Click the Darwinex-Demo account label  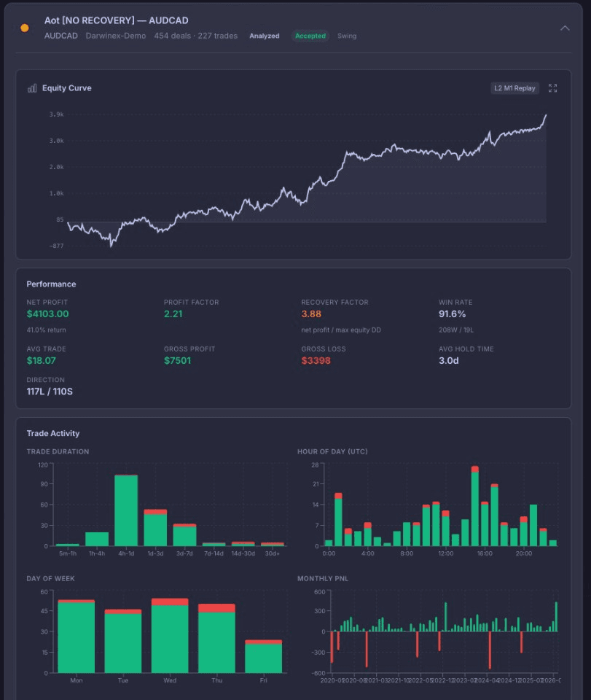click(116, 36)
